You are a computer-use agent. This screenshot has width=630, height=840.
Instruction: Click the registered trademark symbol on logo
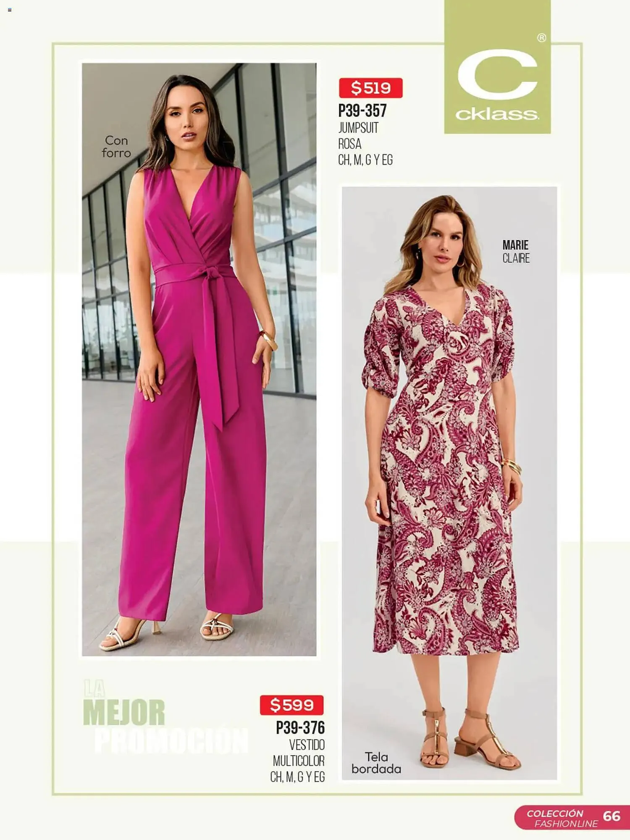click(x=542, y=38)
